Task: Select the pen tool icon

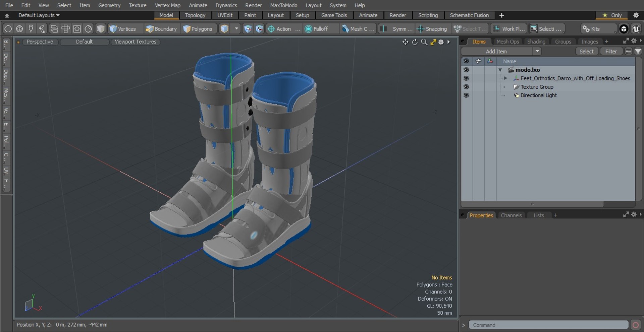Action: (x=31, y=29)
